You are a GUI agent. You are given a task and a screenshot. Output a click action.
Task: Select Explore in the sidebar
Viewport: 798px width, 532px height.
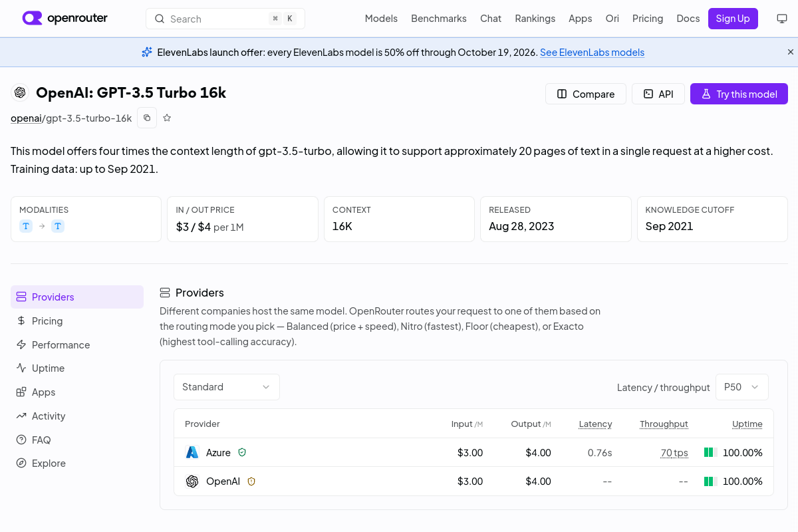click(x=77, y=463)
